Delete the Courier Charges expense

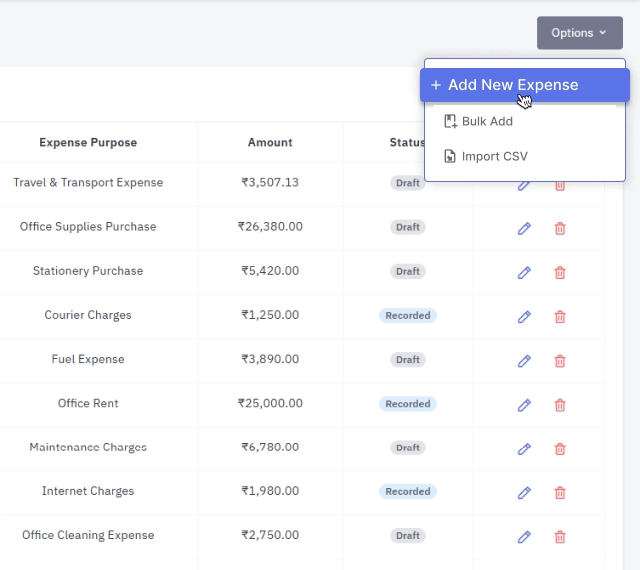click(x=560, y=316)
